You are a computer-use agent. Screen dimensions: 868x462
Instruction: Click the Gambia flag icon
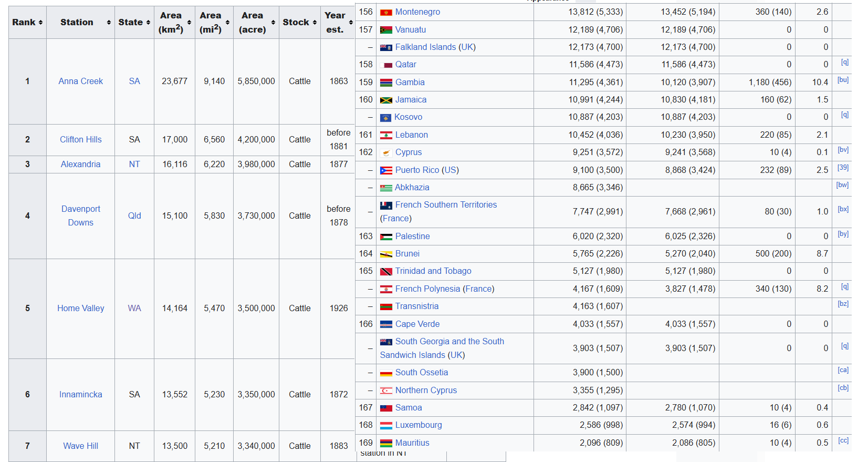point(386,83)
